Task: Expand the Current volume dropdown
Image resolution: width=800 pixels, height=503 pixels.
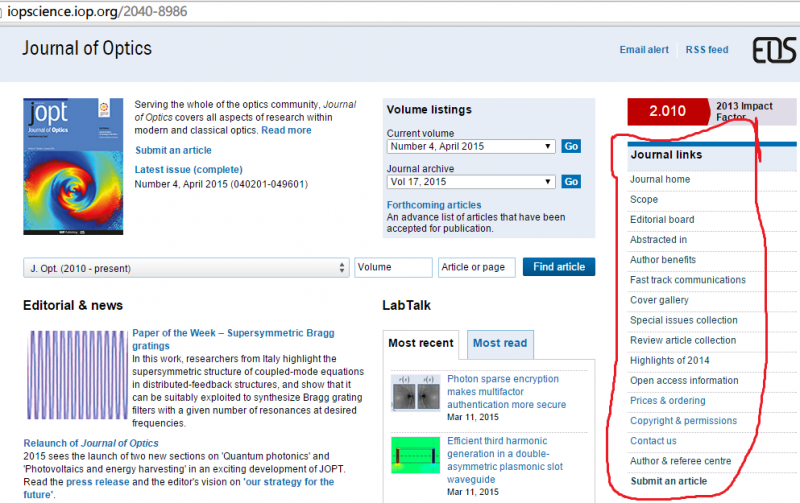Action: [471, 146]
